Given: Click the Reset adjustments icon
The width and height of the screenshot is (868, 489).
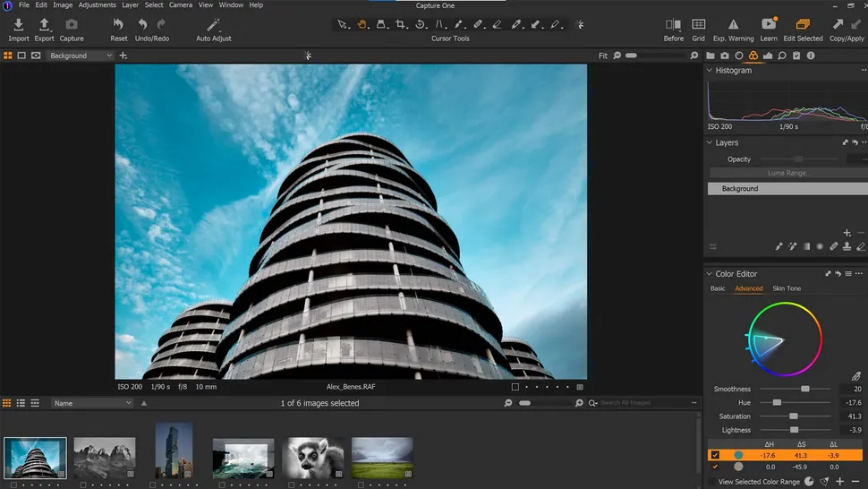Looking at the screenshot, I should [118, 24].
